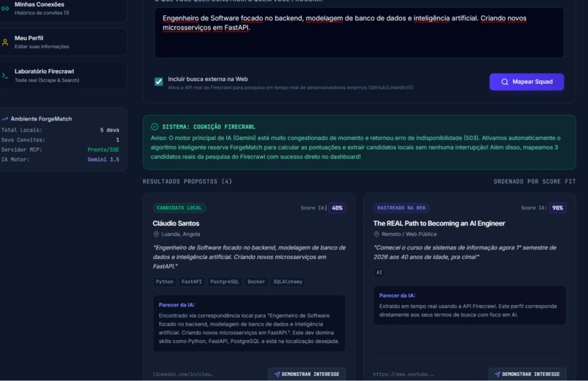
Task: Open Laboratório Firecrawl sidebar item
Action: (x=63, y=75)
